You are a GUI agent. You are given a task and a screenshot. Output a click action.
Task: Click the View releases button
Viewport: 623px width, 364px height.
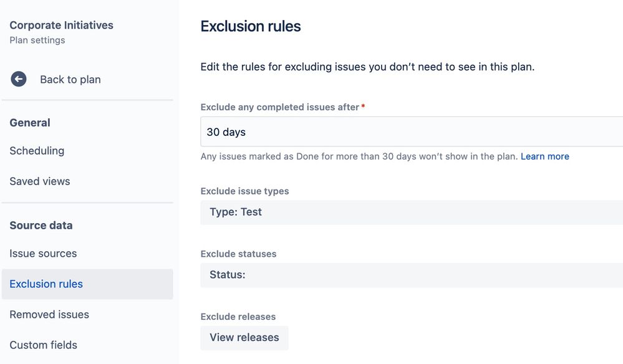(x=244, y=337)
